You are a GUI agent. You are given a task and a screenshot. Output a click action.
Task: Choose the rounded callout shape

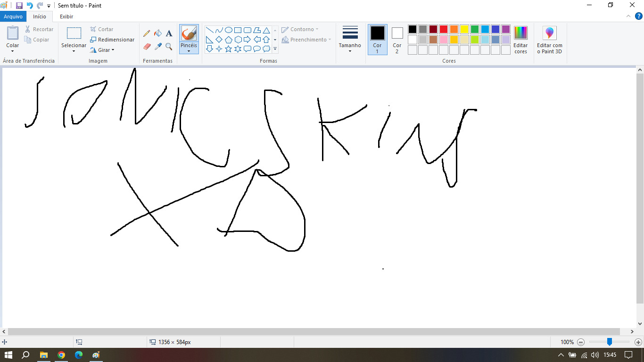click(x=248, y=49)
